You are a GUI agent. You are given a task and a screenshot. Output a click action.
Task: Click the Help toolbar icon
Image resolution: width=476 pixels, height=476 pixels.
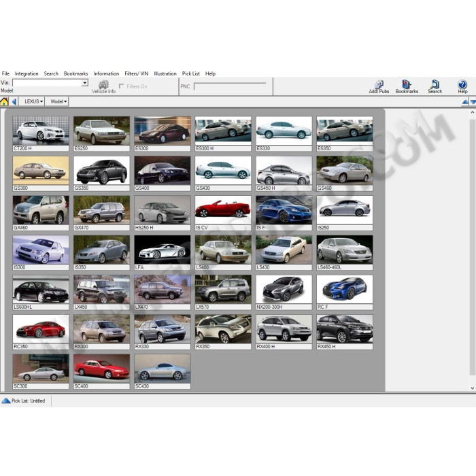pyautogui.click(x=462, y=87)
